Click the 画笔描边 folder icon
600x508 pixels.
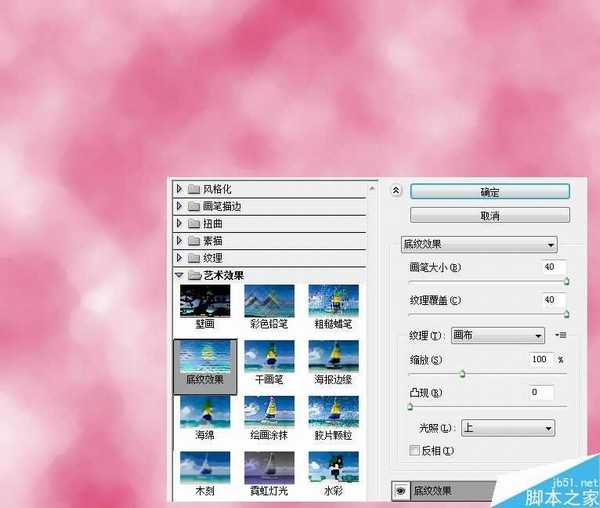click(194, 206)
